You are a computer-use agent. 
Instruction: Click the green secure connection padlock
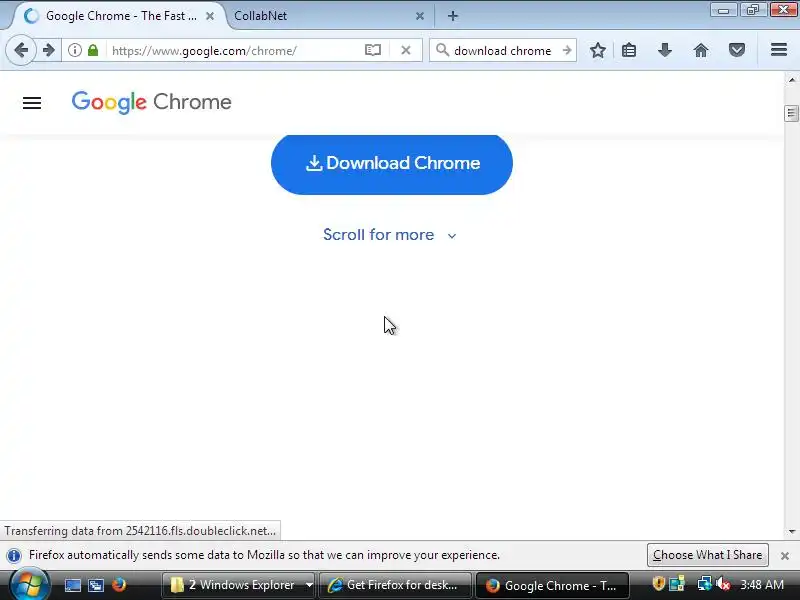tap(93, 50)
